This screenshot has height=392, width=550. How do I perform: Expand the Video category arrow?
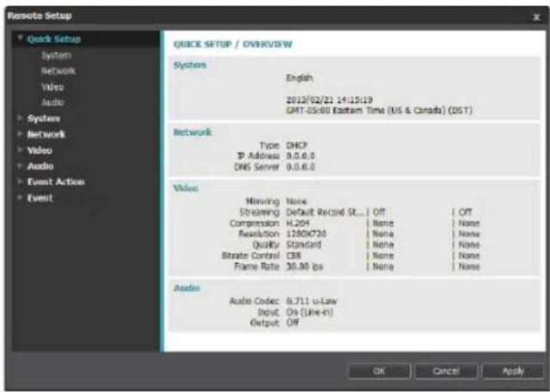(21, 150)
